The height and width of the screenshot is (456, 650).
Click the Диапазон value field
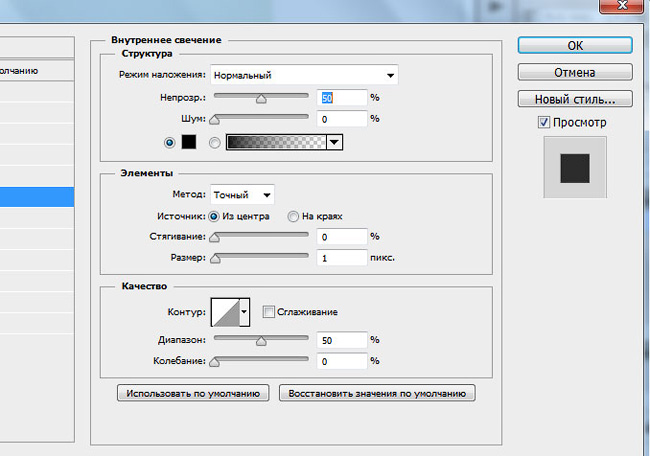coord(342,340)
